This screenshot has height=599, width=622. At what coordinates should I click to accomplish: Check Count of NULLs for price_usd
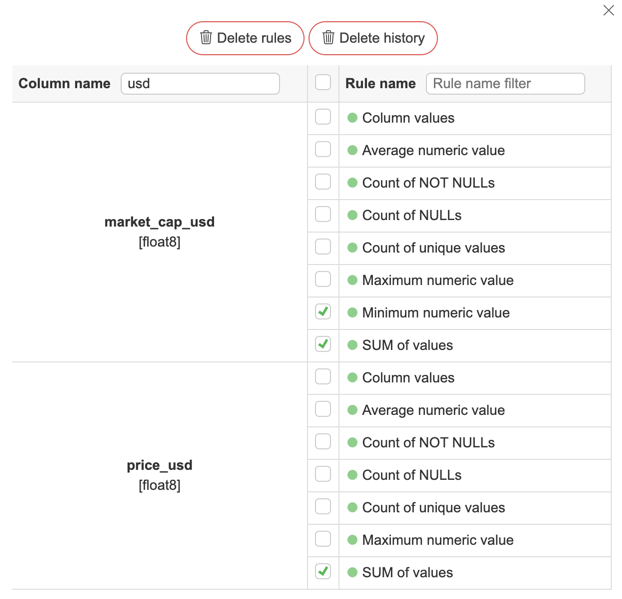pos(323,474)
